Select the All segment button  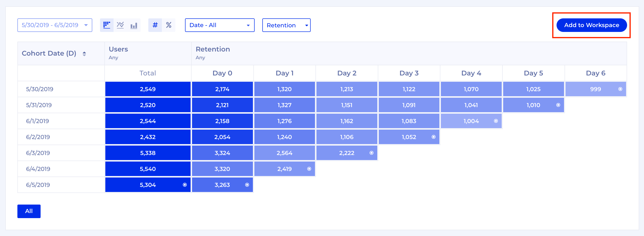tap(29, 211)
